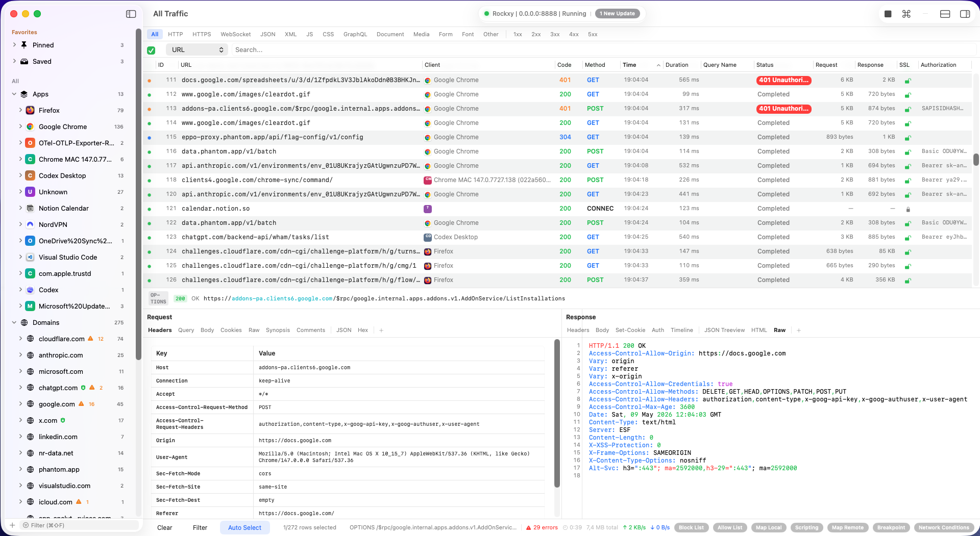Show only 4xx status responses
The width and height of the screenshot is (980, 536).
click(574, 34)
